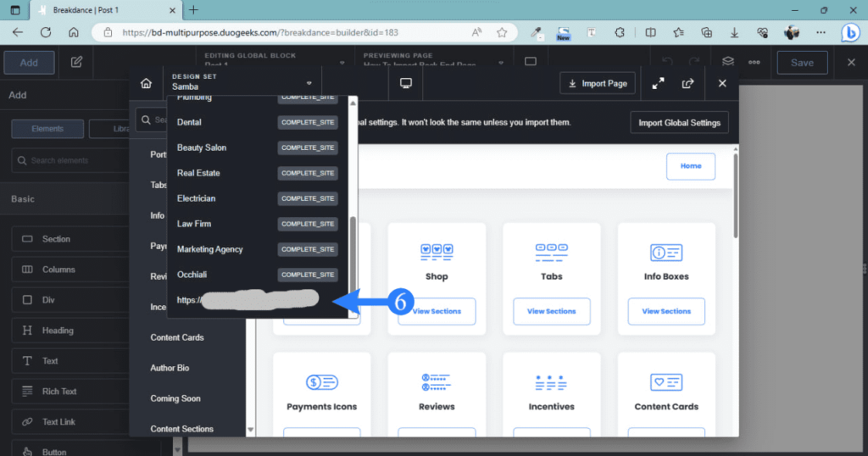Click the Content Cards category icon

(666, 382)
